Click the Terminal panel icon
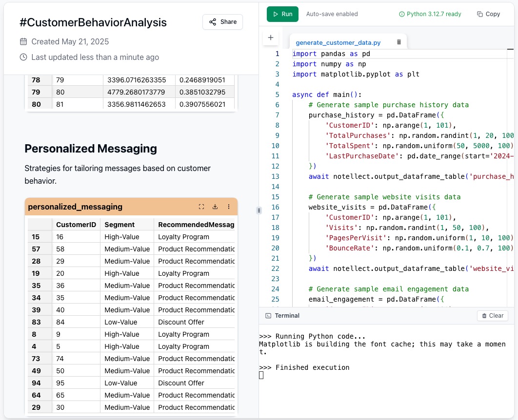This screenshot has width=518, height=420. (x=268, y=316)
